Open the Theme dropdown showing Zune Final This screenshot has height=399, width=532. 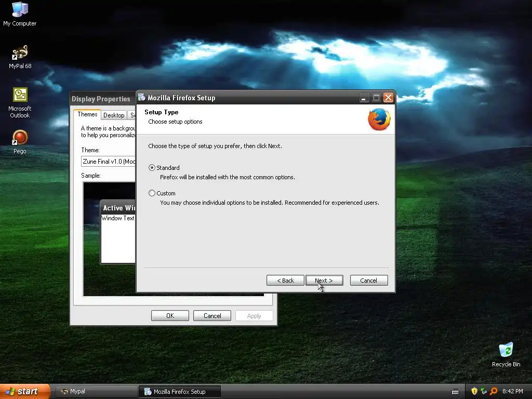pos(109,162)
